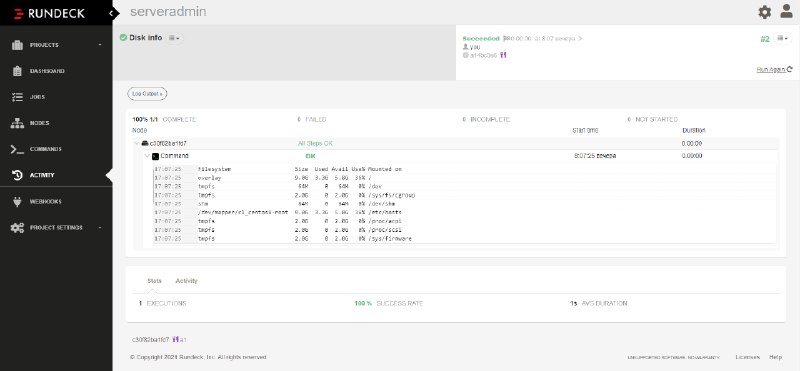This screenshot has height=371, width=800.
Task: Open the Project Settings gears icon
Action: 17,228
